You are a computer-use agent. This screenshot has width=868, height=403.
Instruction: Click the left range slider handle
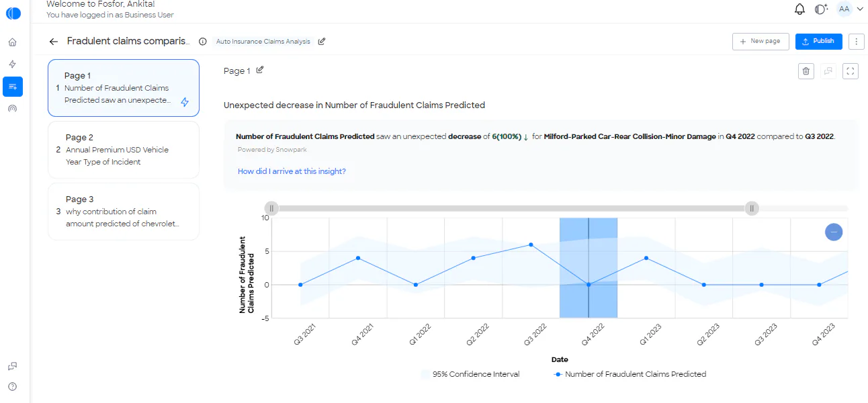[x=271, y=208]
